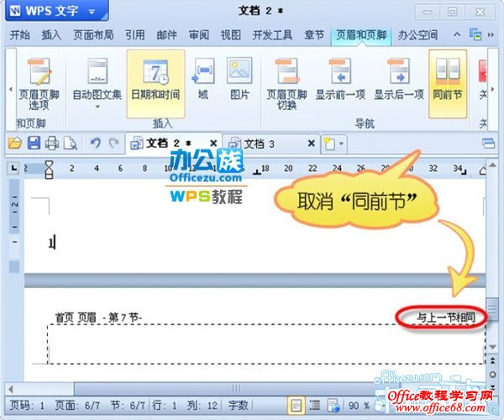The height and width of the screenshot is (420, 504).
Task: Switch to 视图 tab
Action: coord(230,34)
